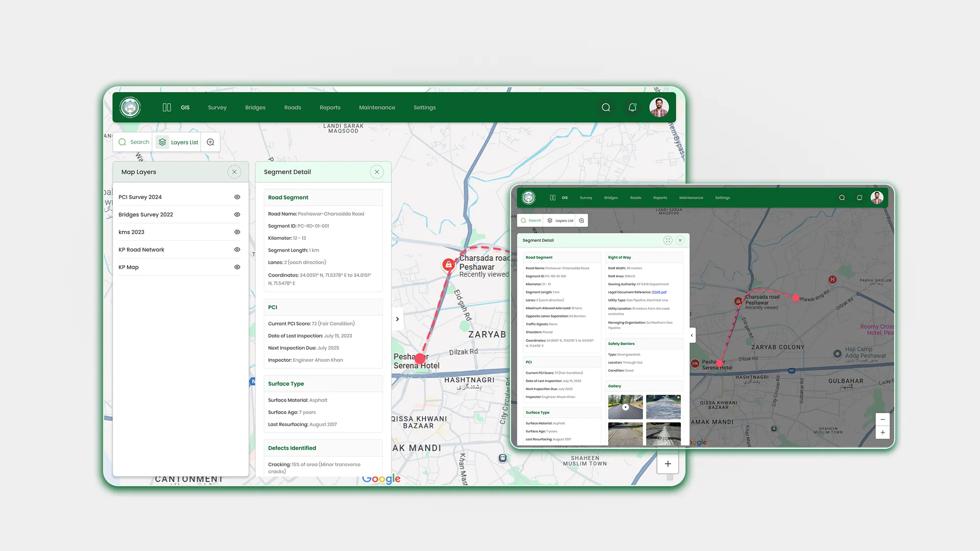Toggle visibility of PCI Survey 2024 layer

click(237, 197)
